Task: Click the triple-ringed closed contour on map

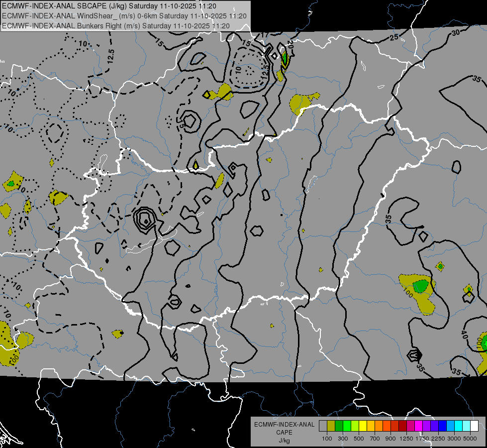Action: point(145,218)
